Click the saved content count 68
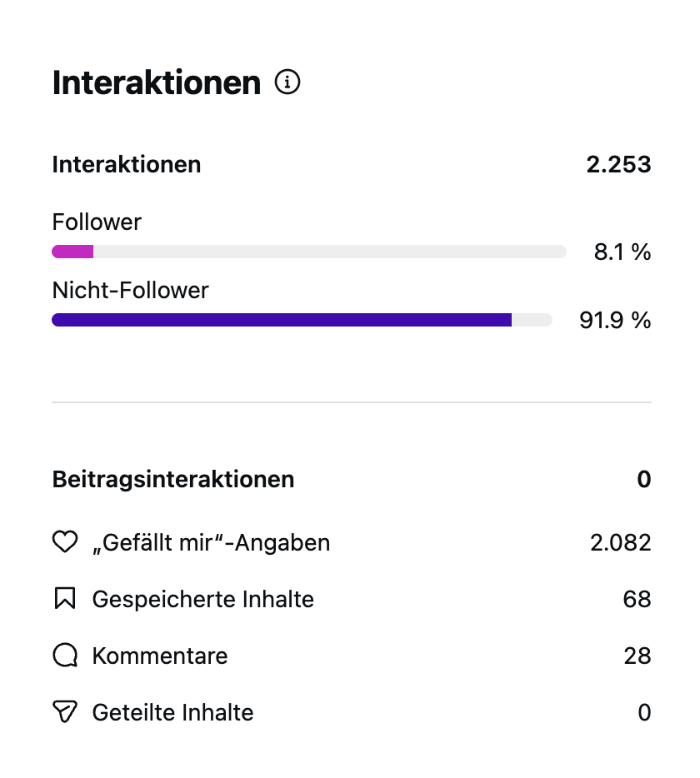 (x=637, y=599)
